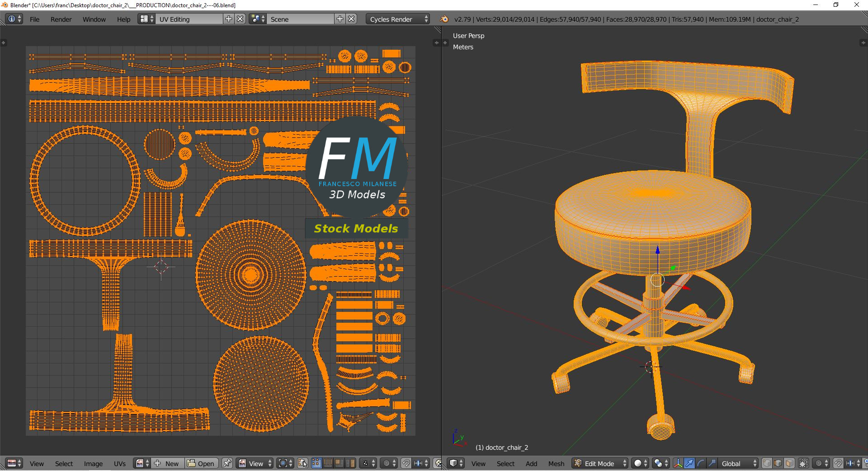Open the Cycles Render engine dropdown

point(398,19)
